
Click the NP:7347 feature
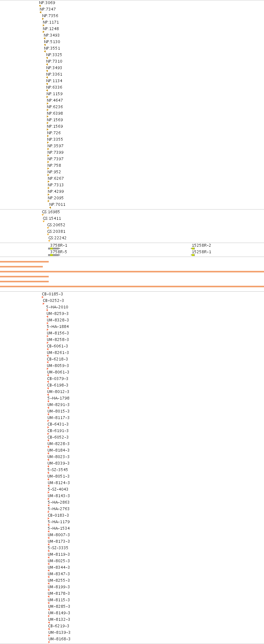(48, 9)
